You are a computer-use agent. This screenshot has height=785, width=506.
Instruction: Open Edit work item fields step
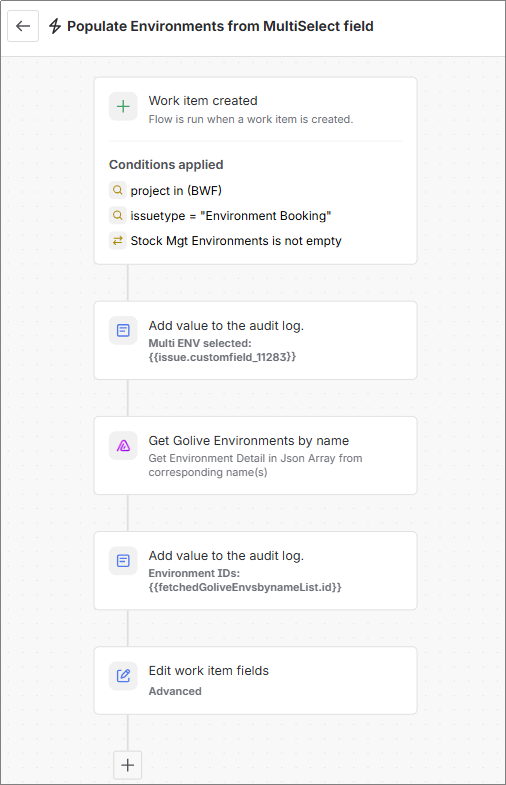[x=255, y=680]
